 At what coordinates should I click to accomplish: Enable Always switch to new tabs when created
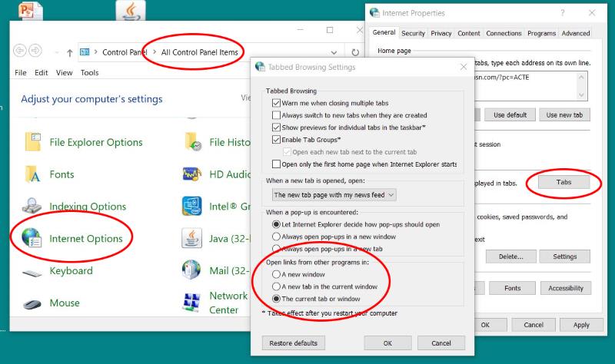276,115
